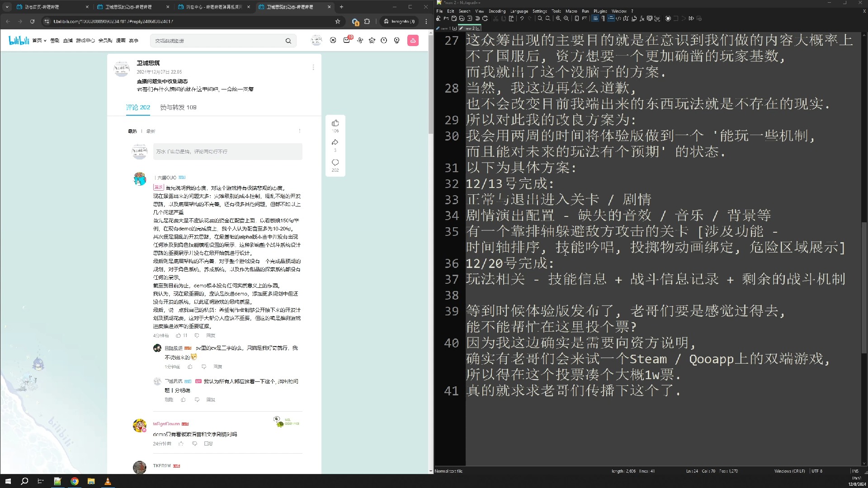The height and width of the screenshot is (488, 868).
Task: Click 回复 under 六番OUO's comment
Action: tap(211, 335)
